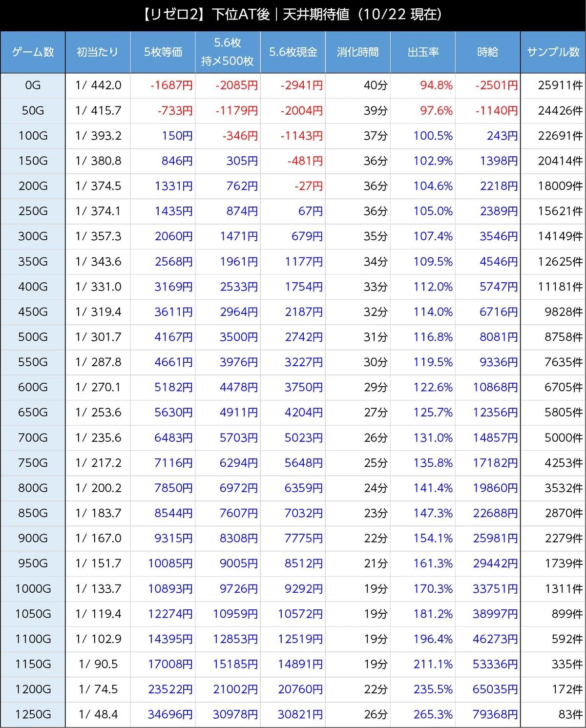
Task: Click the -1687円 cell
Action: [x=163, y=85]
